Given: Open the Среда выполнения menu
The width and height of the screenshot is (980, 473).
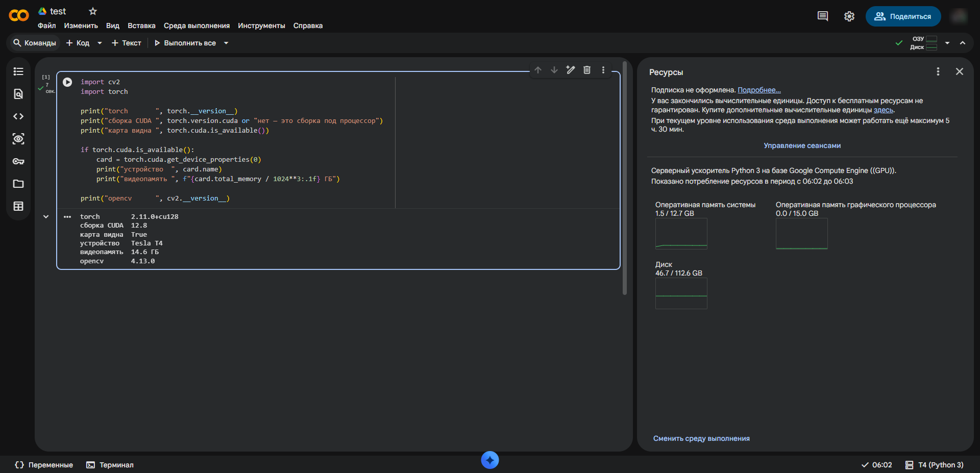Looking at the screenshot, I should pos(197,26).
